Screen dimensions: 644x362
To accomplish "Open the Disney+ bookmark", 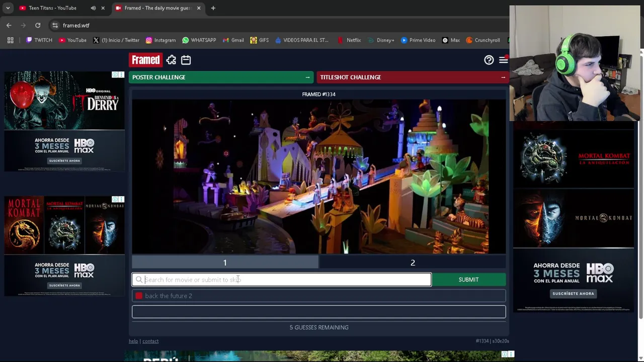I will tap(381, 40).
